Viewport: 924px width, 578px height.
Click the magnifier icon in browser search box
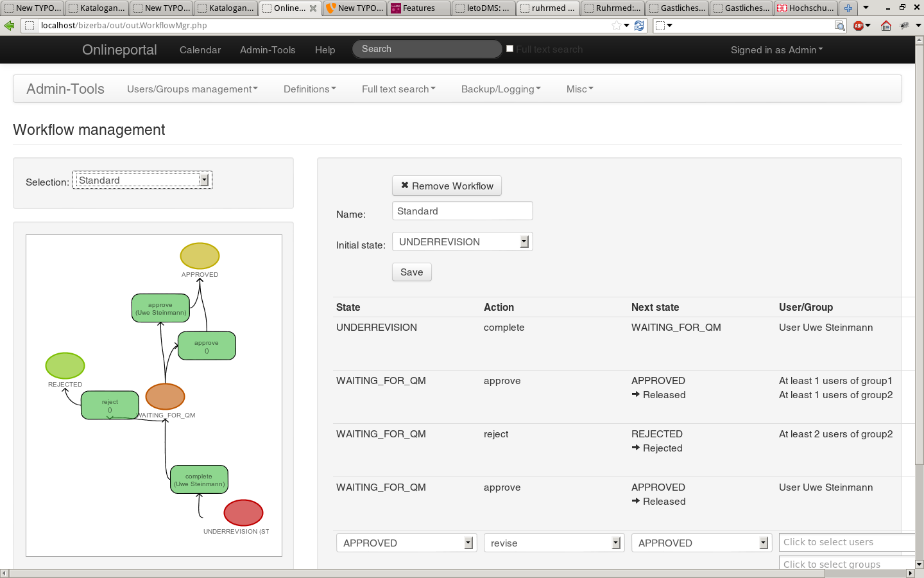tap(839, 26)
